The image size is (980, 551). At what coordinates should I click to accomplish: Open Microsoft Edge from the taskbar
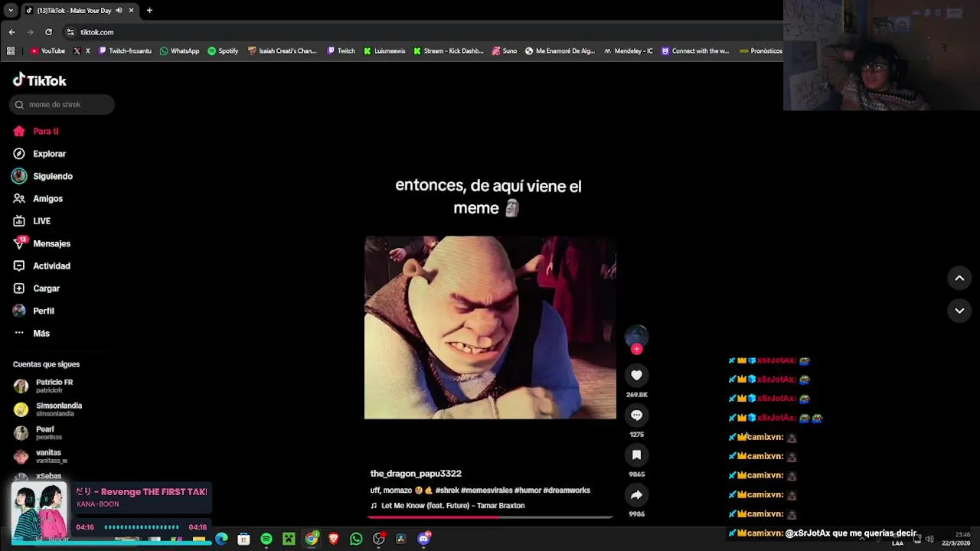221,539
